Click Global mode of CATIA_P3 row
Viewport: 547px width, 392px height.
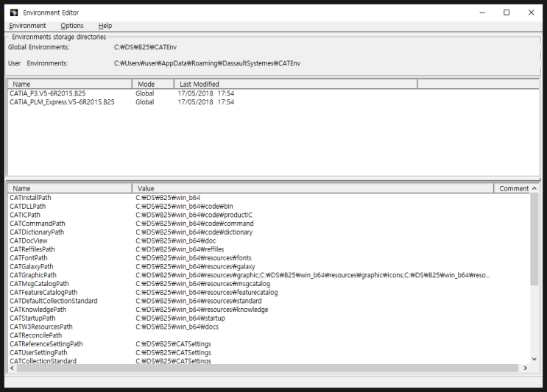tap(144, 93)
